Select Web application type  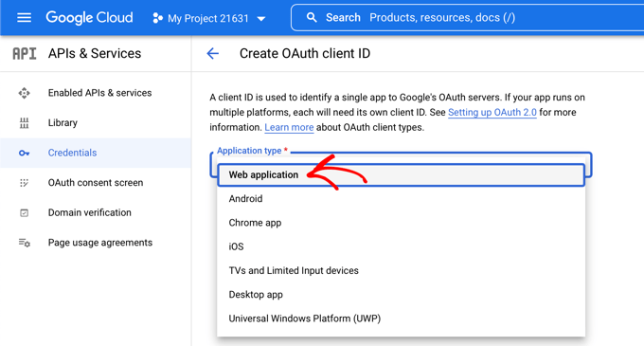[401, 175]
